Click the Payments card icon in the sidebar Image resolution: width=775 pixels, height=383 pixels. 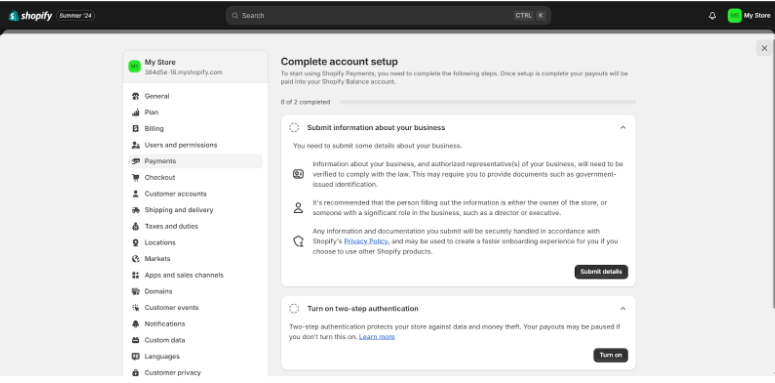[135, 161]
